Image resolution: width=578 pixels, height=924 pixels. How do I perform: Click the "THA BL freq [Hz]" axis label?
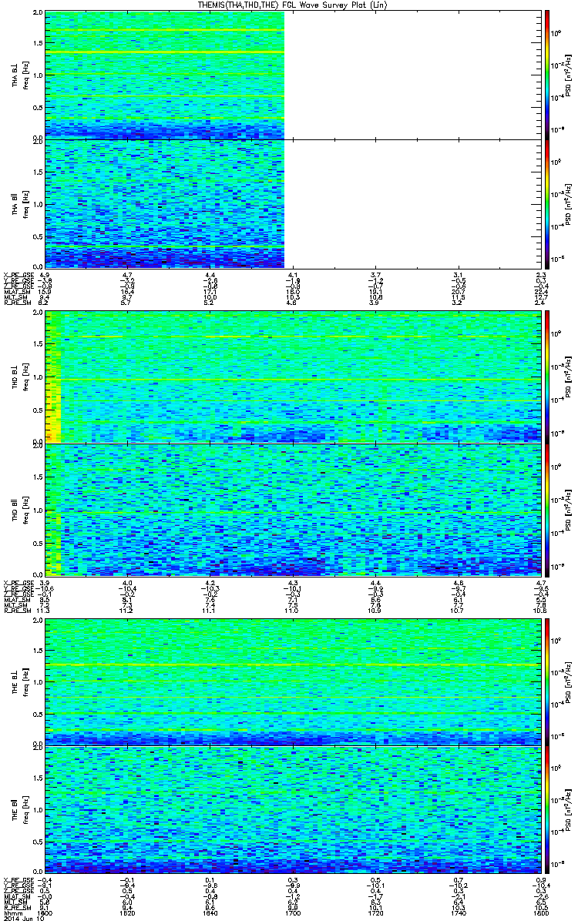(x=19, y=75)
